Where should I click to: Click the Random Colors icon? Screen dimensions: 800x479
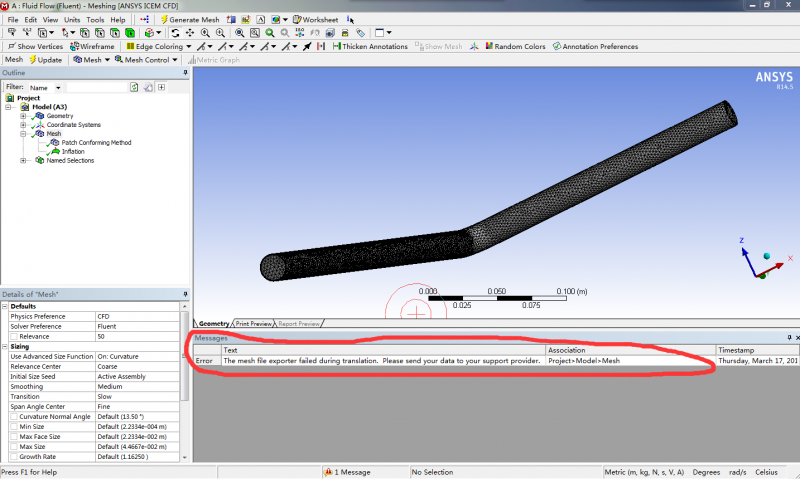click(x=489, y=46)
